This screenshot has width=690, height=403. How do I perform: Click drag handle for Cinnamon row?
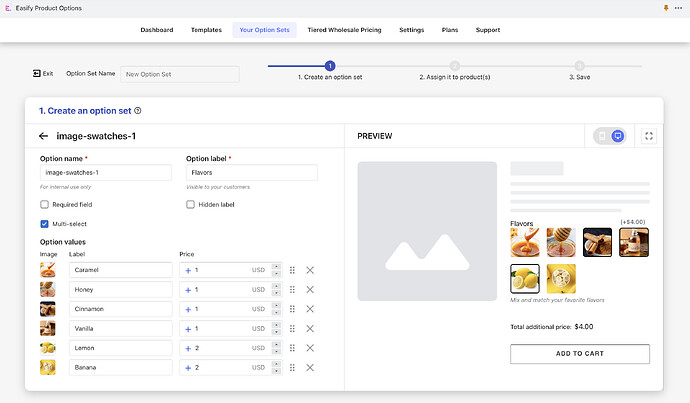pos(292,309)
